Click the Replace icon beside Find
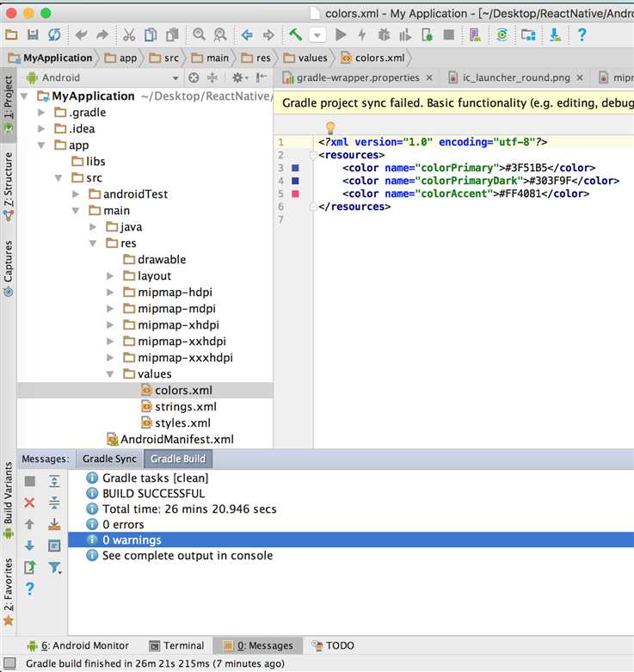This screenshot has height=672, width=634. [x=220, y=34]
